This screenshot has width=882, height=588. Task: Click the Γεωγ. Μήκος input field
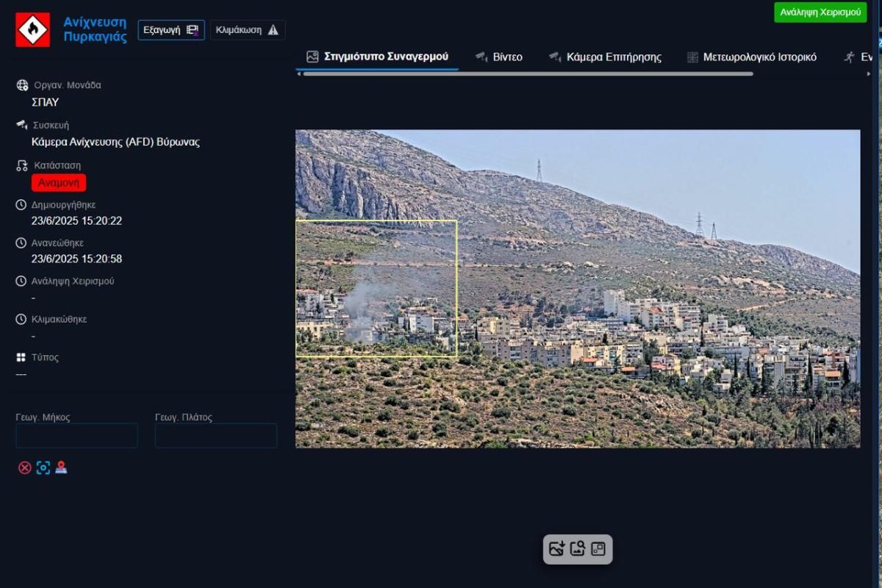[76, 436]
